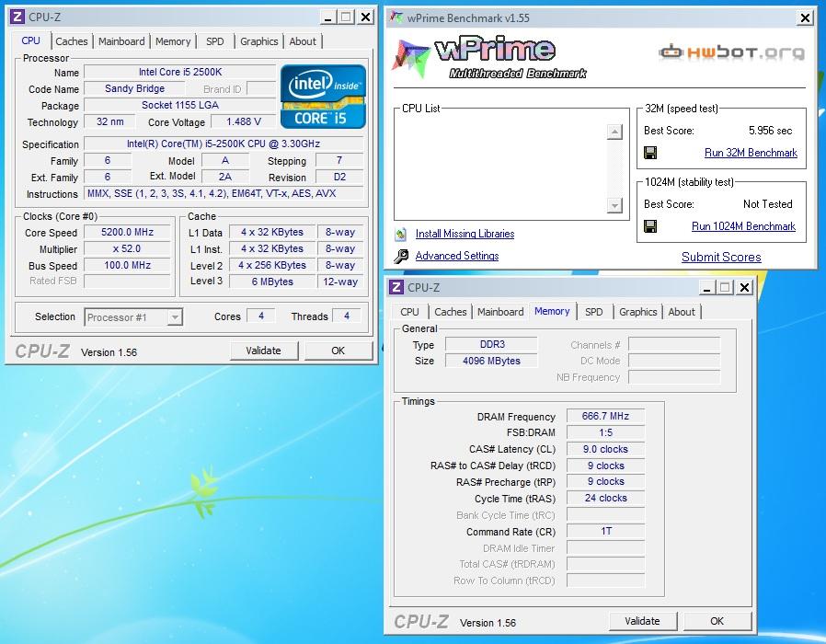
Task: Click the Technology value 32 nm
Action: [x=109, y=121]
